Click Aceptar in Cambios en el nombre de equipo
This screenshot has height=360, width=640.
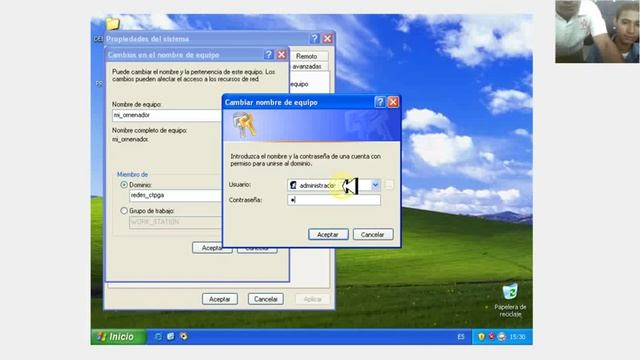tap(212, 248)
